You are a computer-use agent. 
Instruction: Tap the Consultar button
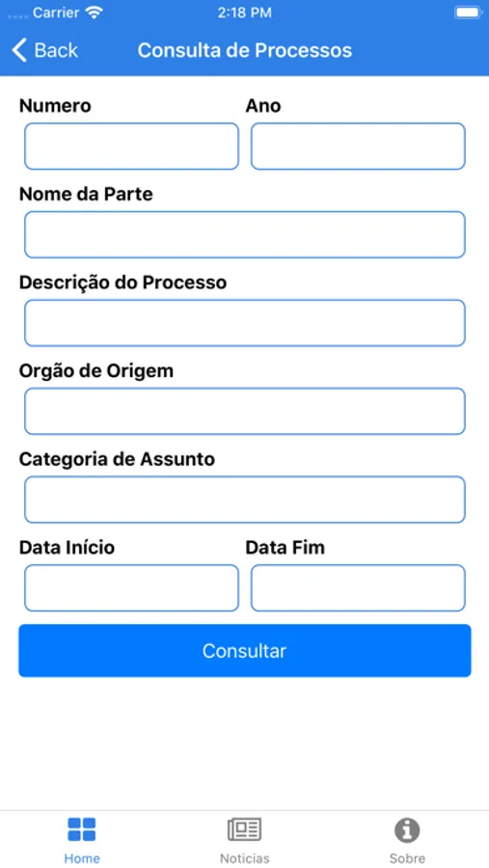point(245,650)
